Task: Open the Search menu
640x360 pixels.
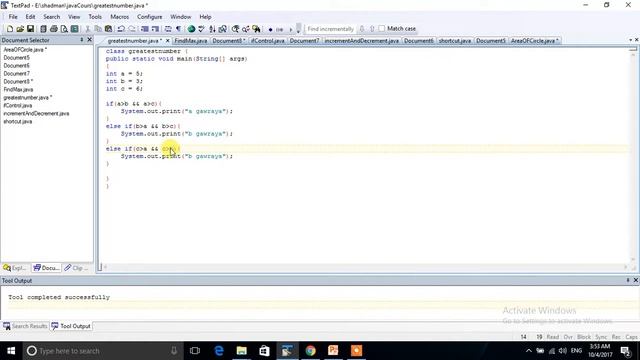Action: (x=52, y=17)
